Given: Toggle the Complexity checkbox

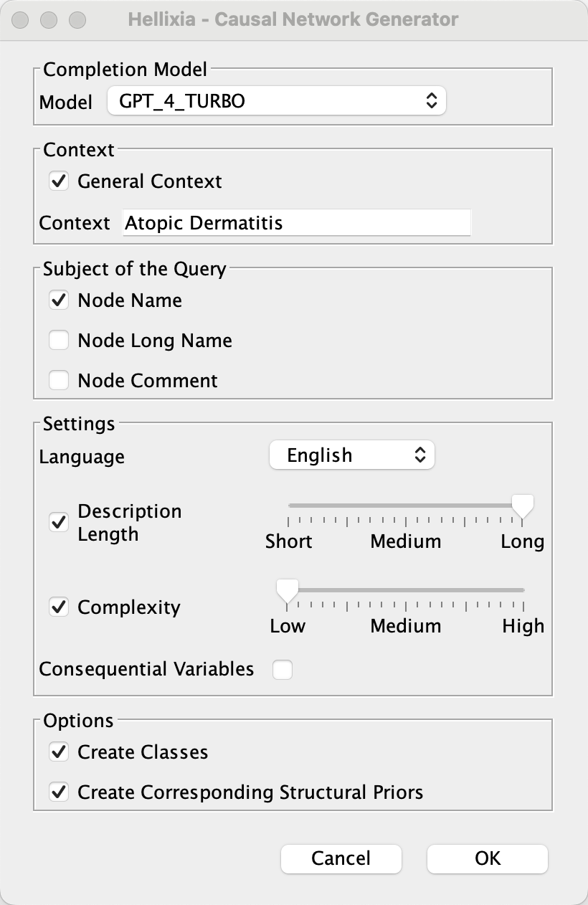Looking at the screenshot, I should 59,607.
